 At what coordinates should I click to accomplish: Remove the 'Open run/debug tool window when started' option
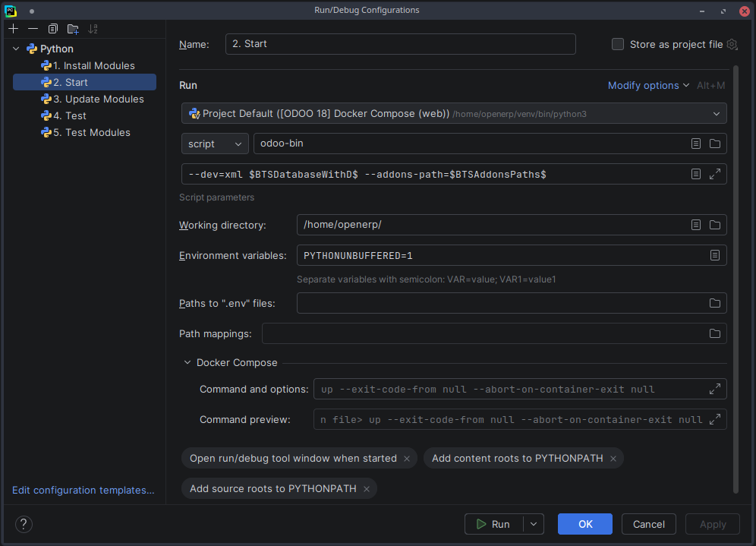click(407, 459)
